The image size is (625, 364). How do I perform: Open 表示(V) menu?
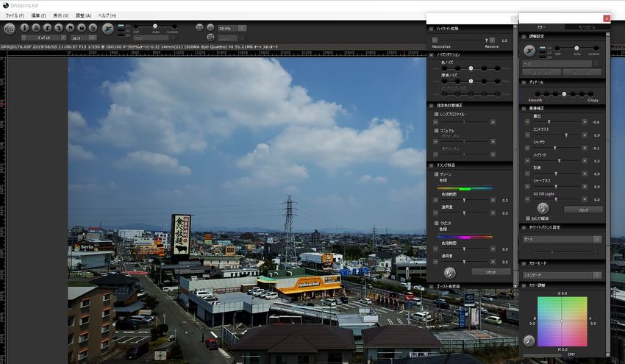coord(61,15)
